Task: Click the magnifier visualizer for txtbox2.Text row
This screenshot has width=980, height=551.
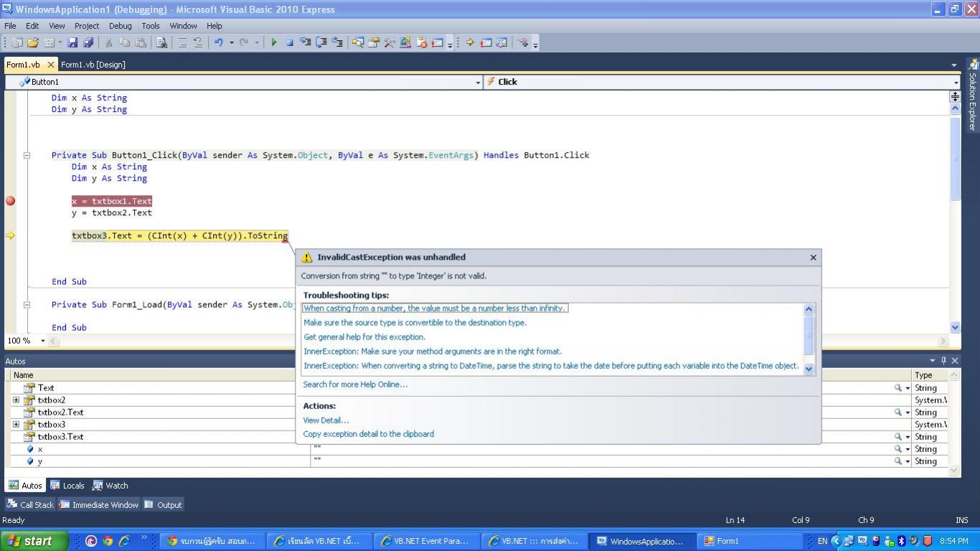Action: pos(897,413)
